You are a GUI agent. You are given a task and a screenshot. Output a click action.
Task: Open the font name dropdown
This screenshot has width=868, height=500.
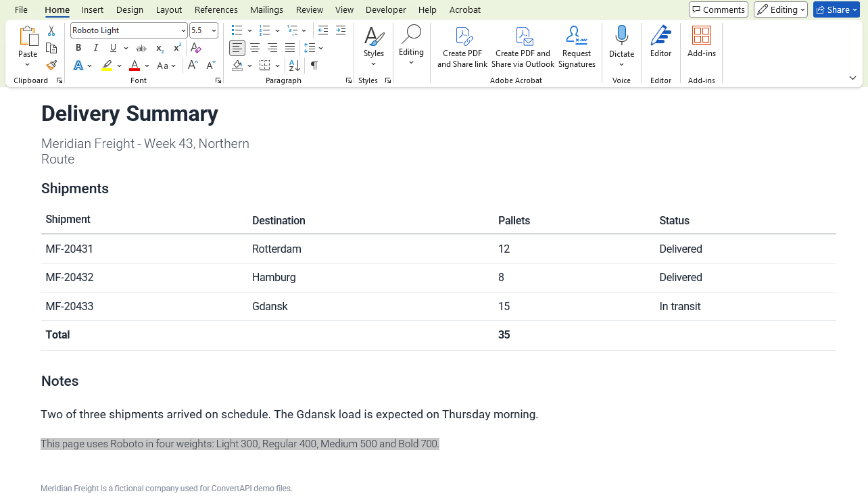tap(183, 30)
